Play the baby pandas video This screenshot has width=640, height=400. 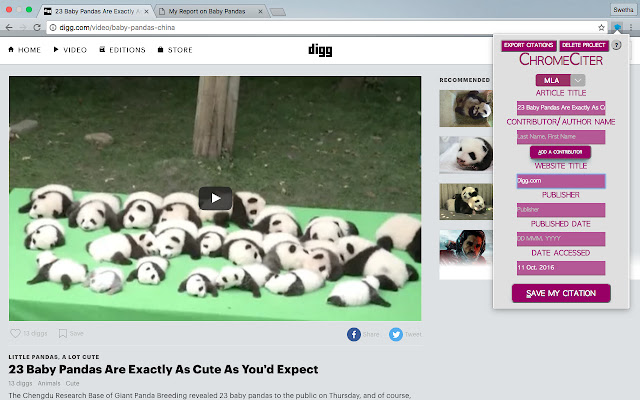214,198
